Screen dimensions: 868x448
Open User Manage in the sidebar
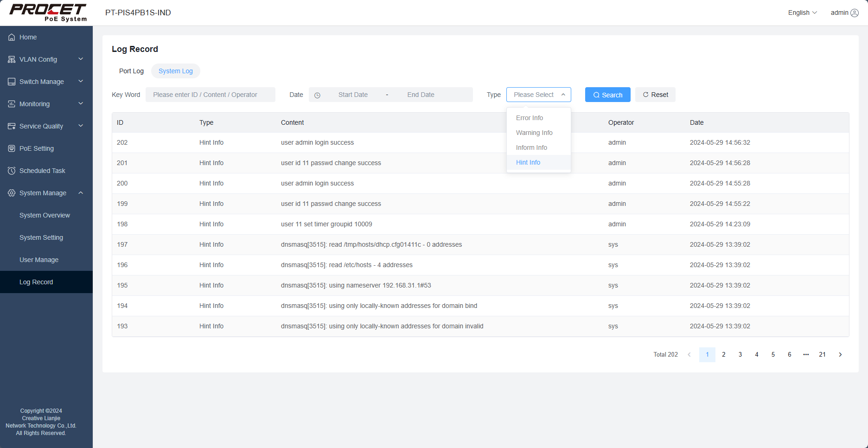[x=39, y=260]
